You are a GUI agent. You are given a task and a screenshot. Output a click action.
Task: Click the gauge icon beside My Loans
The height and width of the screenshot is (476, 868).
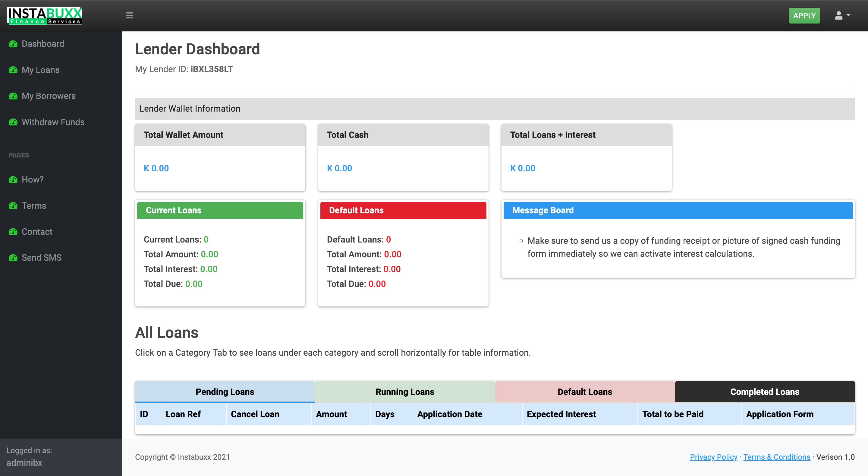(x=13, y=70)
